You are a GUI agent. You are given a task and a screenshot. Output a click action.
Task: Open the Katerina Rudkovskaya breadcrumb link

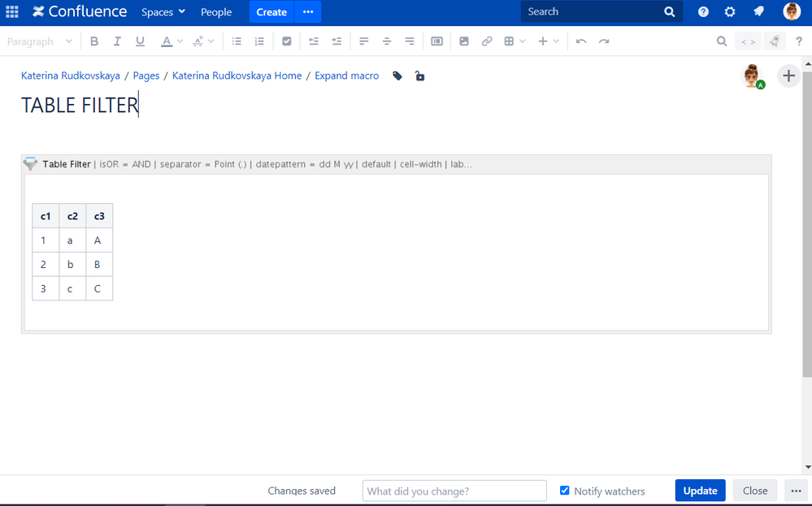pyautogui.click(x=71, y=76)
